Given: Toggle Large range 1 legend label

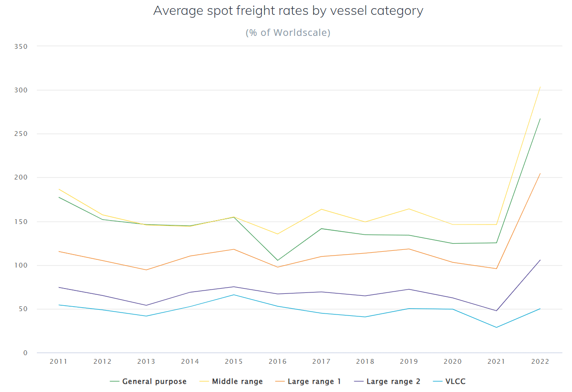Looking at the screenshot, I should pos(314,381).
